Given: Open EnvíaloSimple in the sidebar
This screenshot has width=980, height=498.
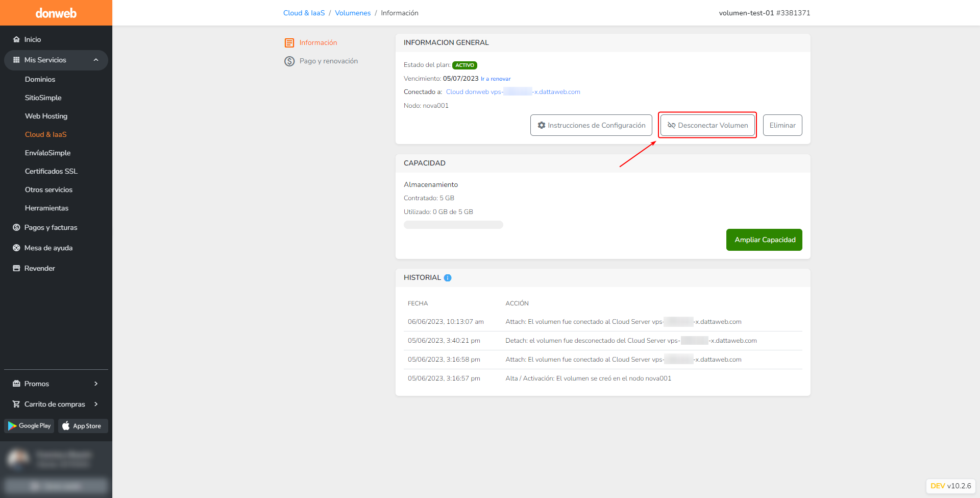Looking at the screenshot, I should (47, 153).
